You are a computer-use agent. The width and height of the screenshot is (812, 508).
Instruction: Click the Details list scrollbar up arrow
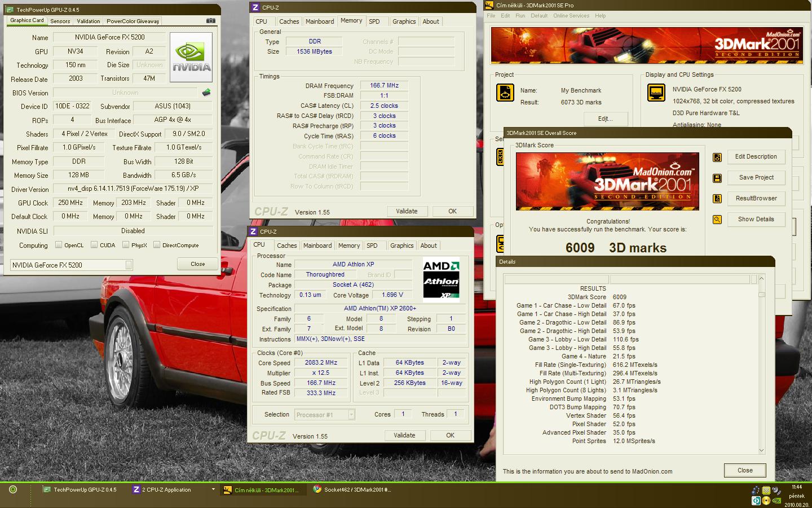coord(761,278)
